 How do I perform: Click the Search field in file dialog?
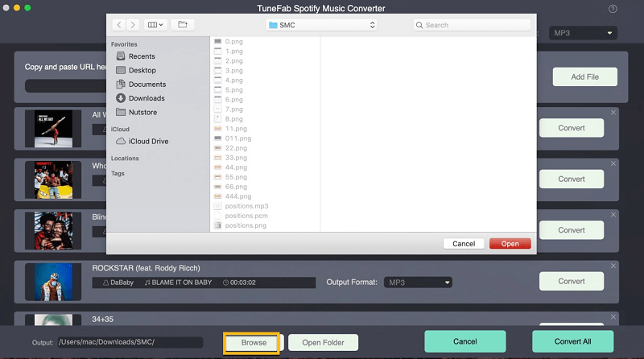click(x=473, y=25)
